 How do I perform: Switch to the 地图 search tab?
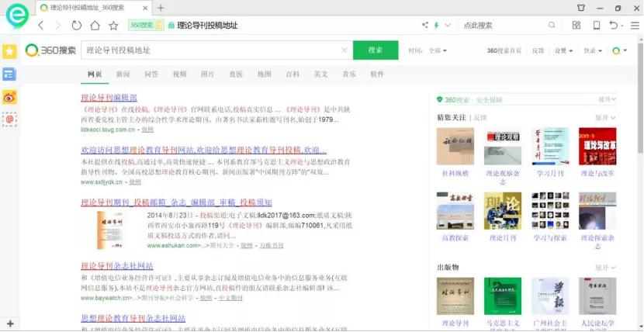coord(265,74)
